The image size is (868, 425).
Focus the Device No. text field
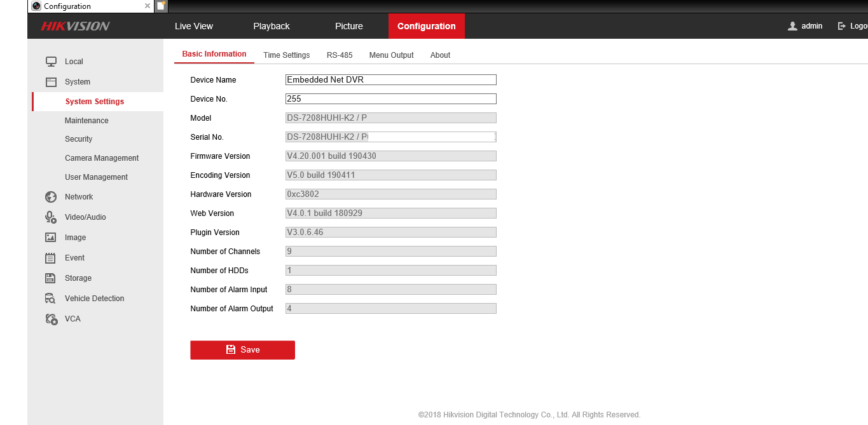[x=390, y=99]
